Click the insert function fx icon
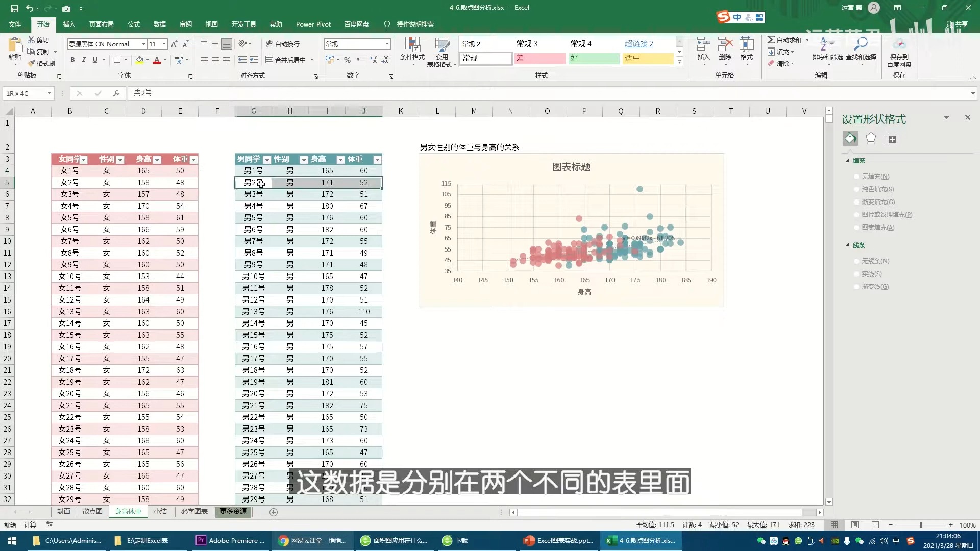This screenshot has width=980, height=551. coord(116,93)
